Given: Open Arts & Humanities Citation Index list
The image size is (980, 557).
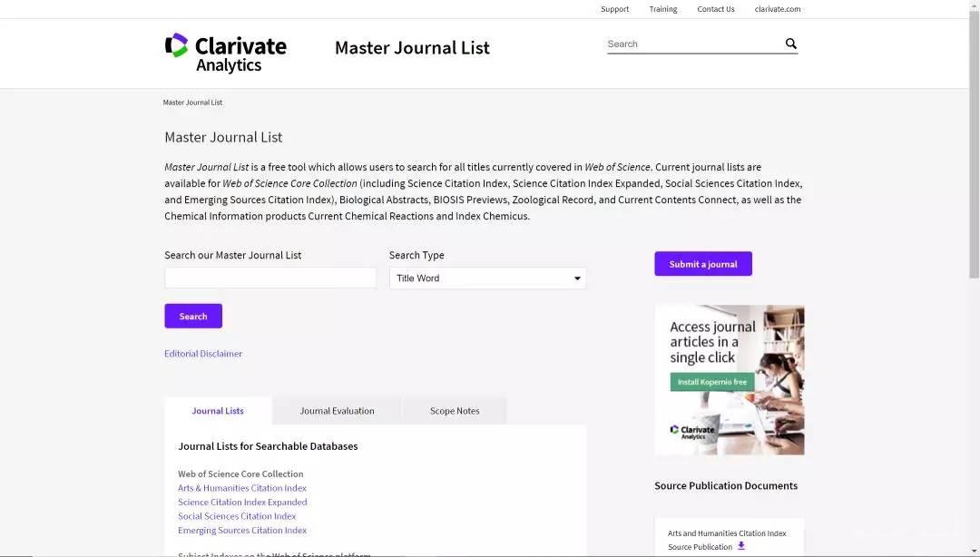Looking at the screenshot, I should pos(242,488).
